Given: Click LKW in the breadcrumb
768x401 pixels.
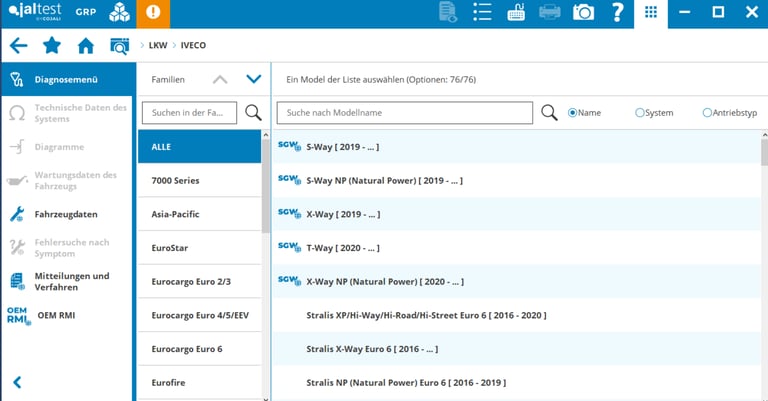Looking at the screenshot, I should pyautogui.click(x=158, y=45).
